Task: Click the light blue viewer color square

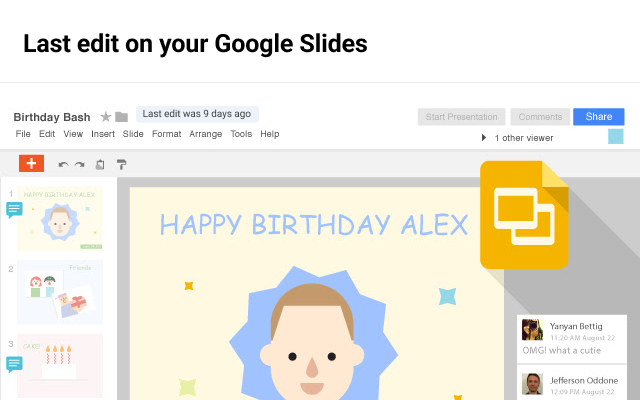Action: [x=615, y=136]
